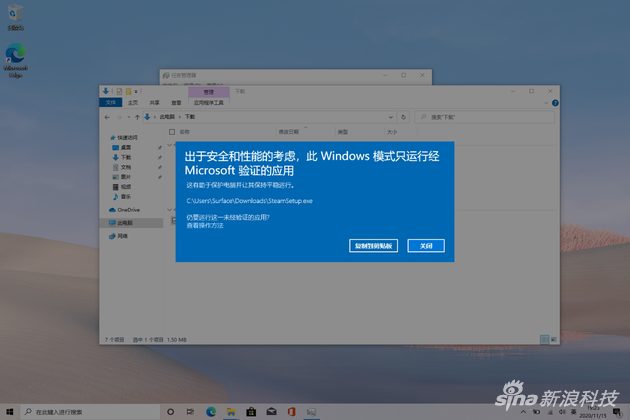
Task: Click the 复制到剪贴板 button in the dialog
Action: [x=373, y=246]
